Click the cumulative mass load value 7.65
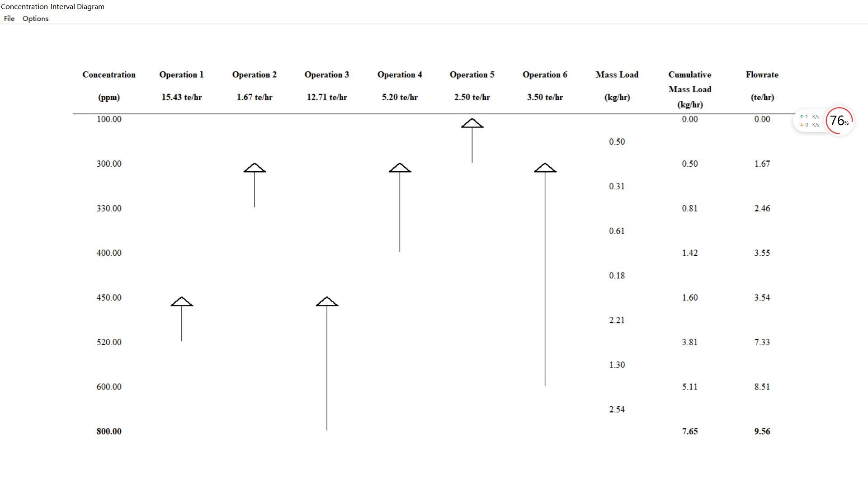 coord(689,431)
